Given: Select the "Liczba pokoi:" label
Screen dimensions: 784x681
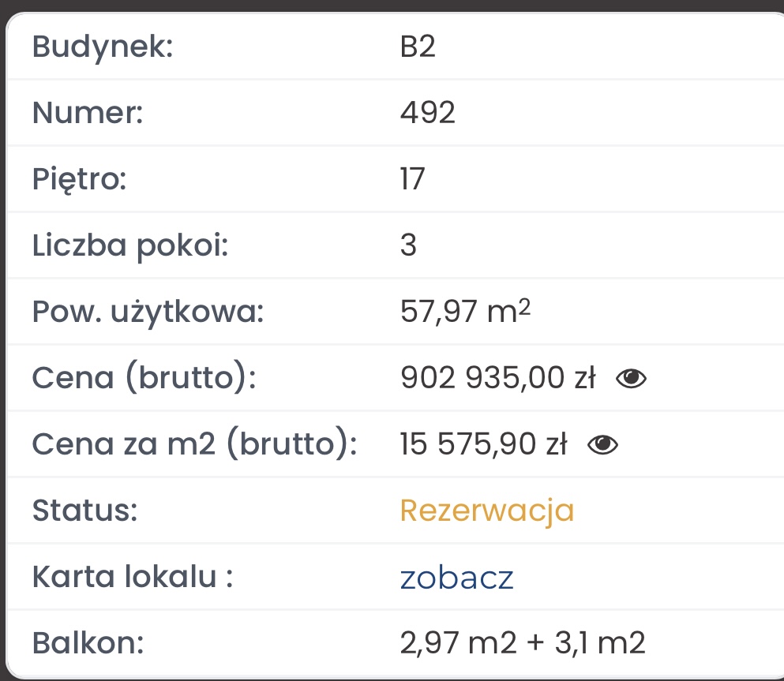Looking at the screenshot, I should [129, 246].
